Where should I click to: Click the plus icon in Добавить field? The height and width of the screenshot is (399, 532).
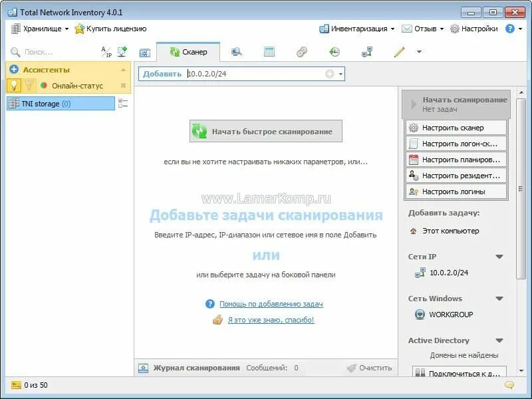(329, 74)
